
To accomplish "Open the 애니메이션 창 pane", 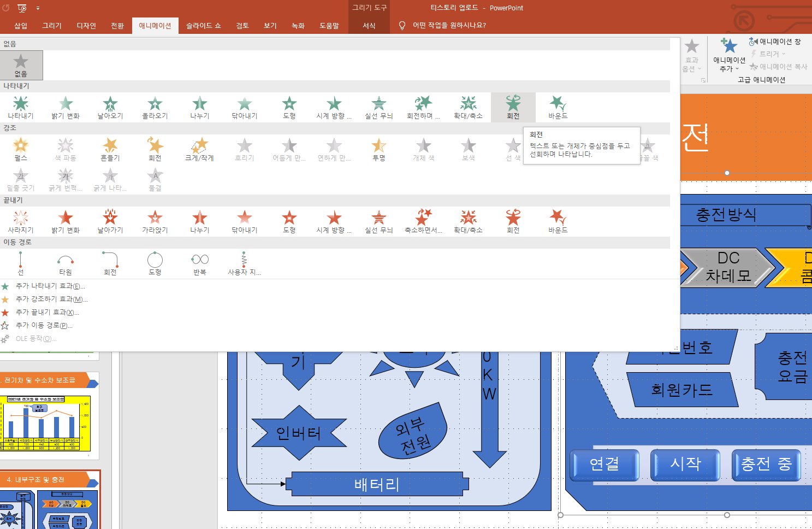I will [775, 42].
